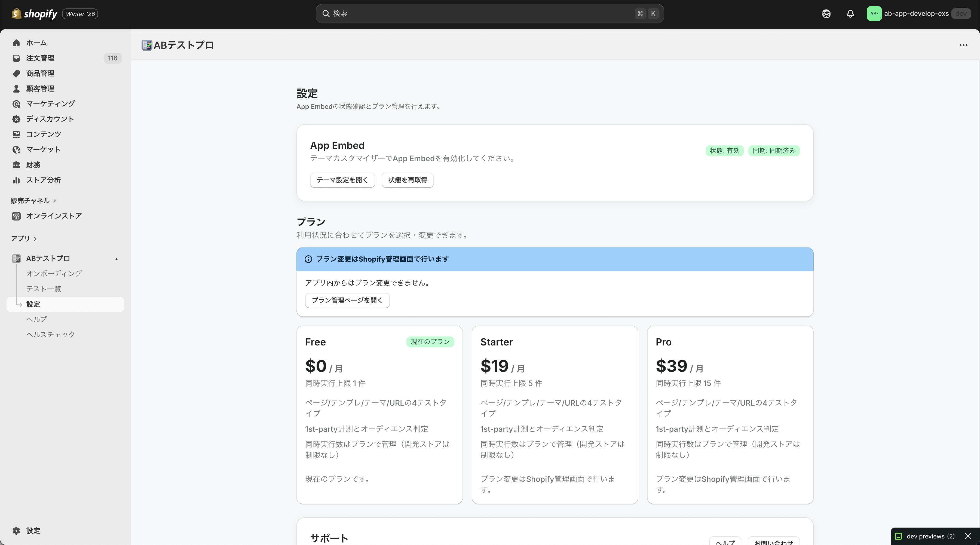This screenshot has width=980, height=545.
Task: Click the Products tag icon (商品管理)
Action: coord(16,74)
